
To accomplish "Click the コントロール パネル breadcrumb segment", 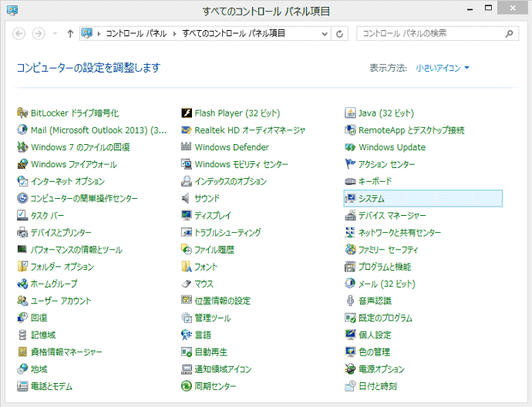I will (136, 34).
